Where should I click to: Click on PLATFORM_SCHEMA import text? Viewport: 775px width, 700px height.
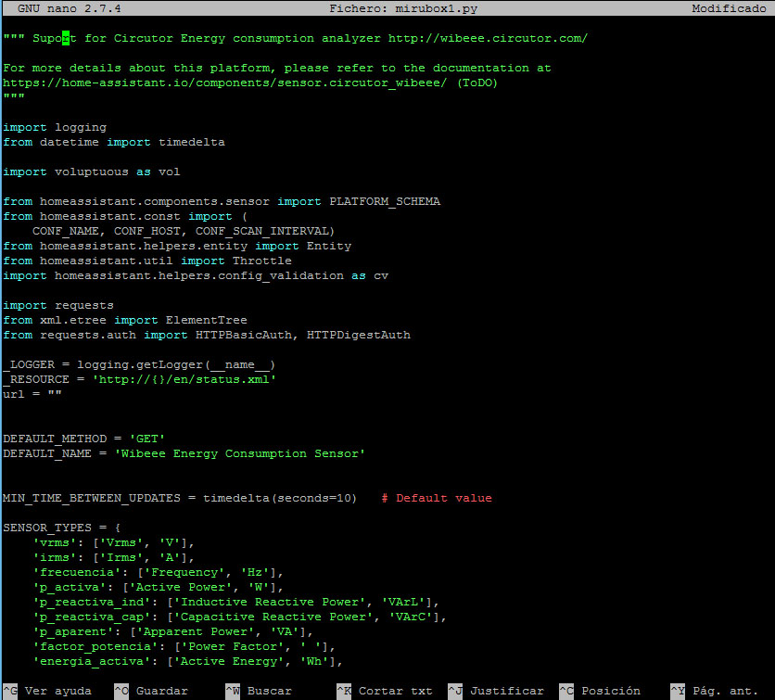(385, 201)
